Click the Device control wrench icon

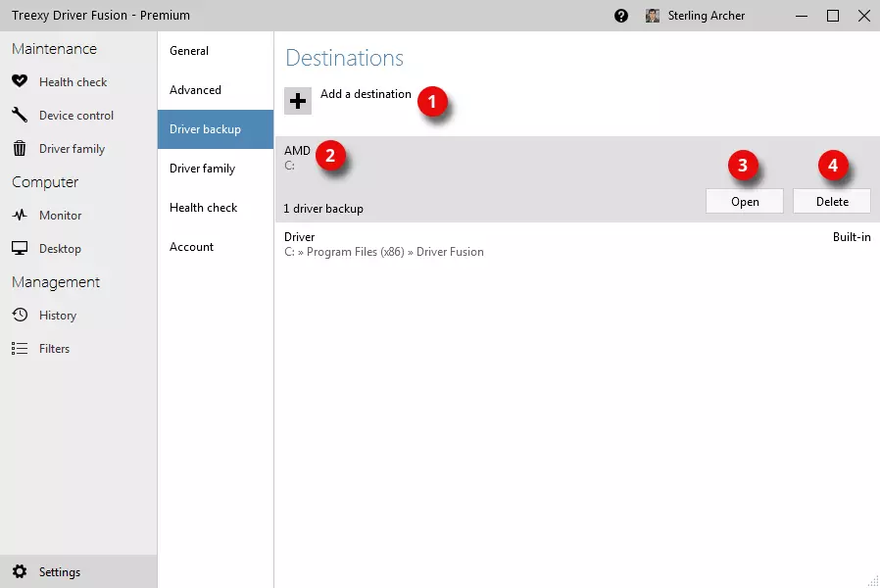20,115
